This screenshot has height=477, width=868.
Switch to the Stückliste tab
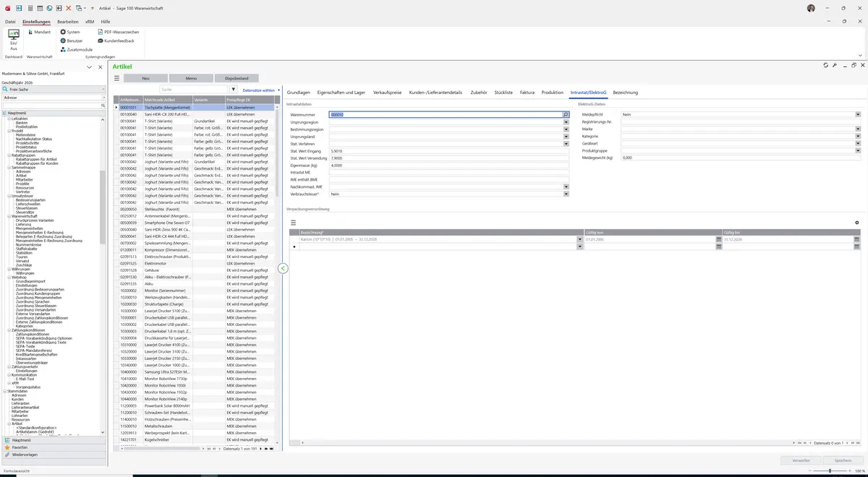(503, 93)
